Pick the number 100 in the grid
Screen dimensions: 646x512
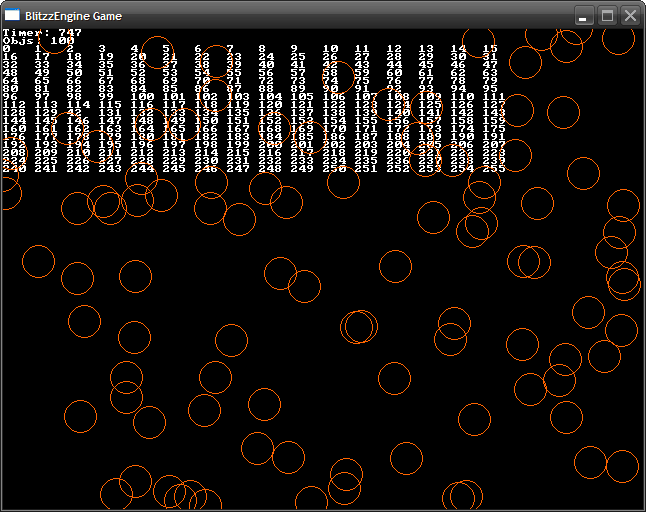coord(142,97)
